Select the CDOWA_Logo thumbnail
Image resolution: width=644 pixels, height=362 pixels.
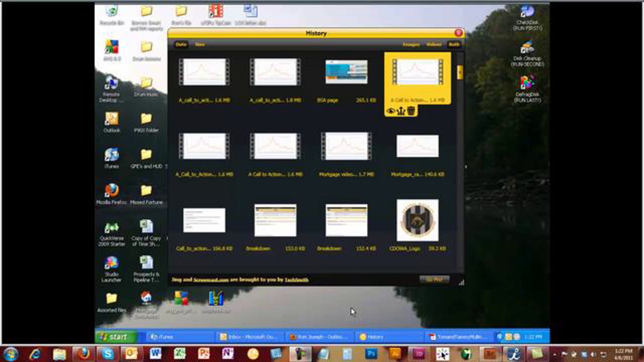tap(418, 220)
